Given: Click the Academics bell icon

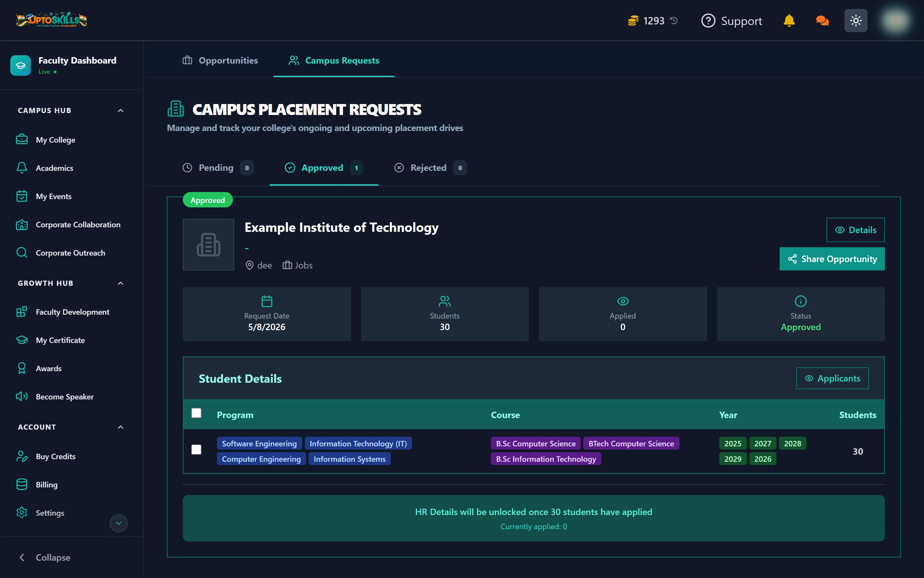Looking at the screenshot, I should (22, 168).
